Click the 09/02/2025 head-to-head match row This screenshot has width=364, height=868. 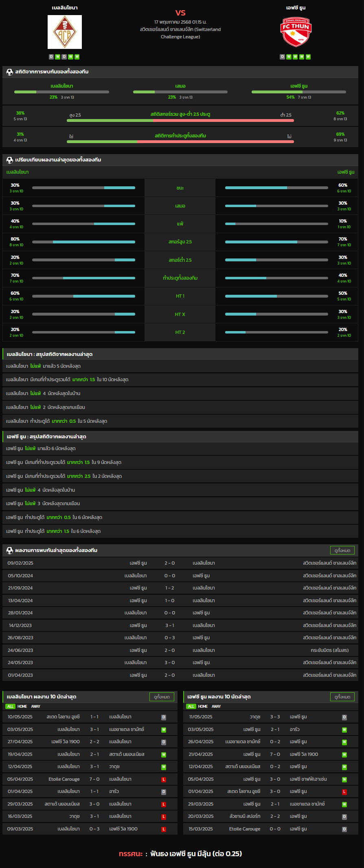(x=180, y=563)
